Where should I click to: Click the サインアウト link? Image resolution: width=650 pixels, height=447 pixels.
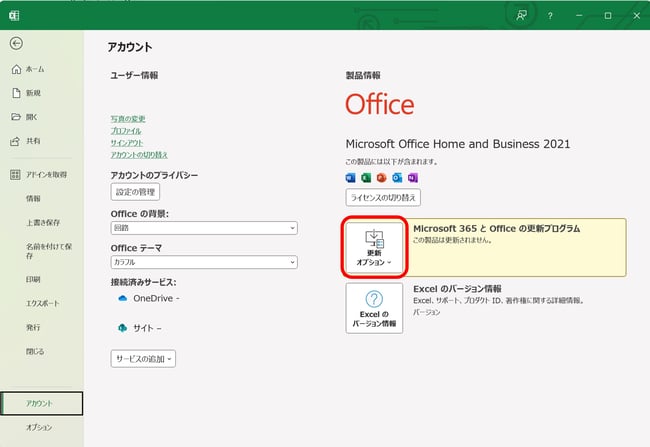127,143
